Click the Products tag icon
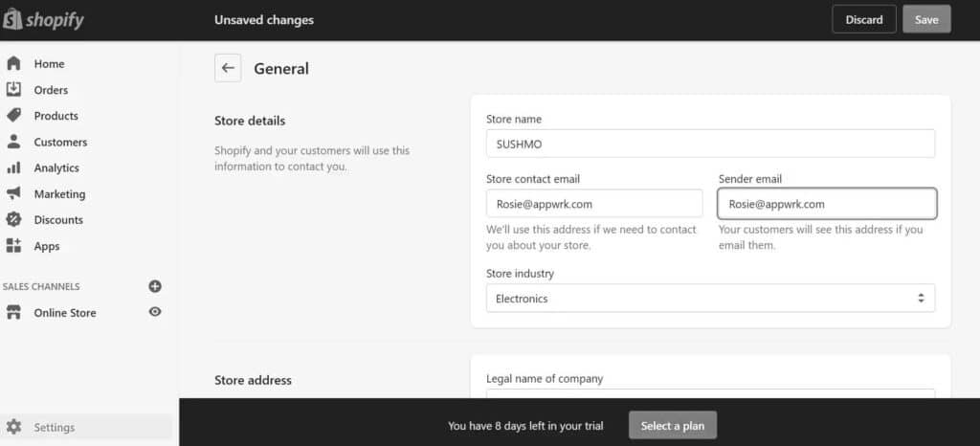 [13, 116]
